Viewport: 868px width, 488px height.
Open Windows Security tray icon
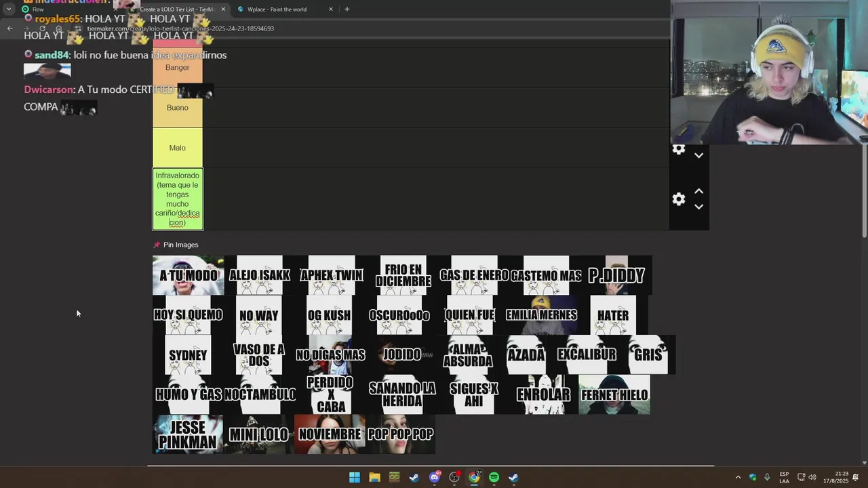753,477
